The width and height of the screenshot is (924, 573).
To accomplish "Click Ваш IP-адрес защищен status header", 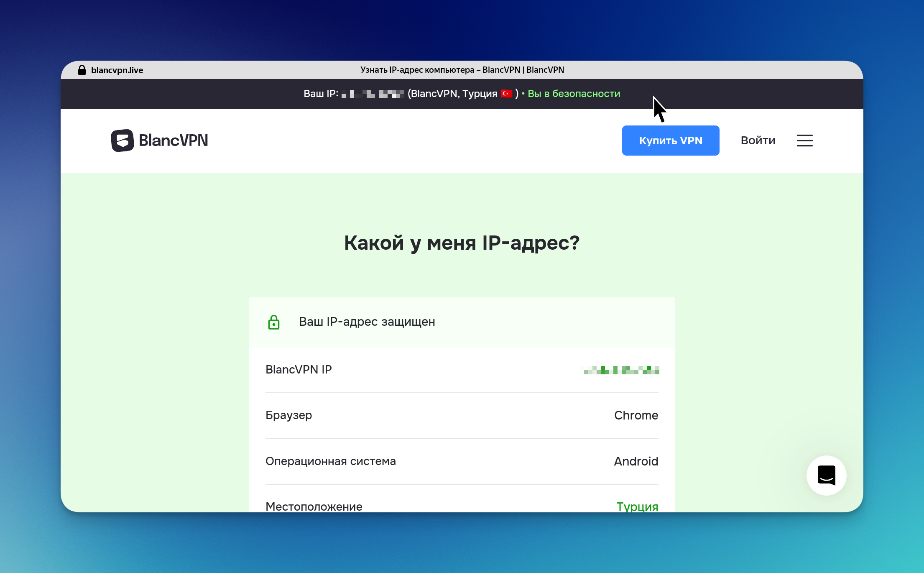I will coord(367,322).
